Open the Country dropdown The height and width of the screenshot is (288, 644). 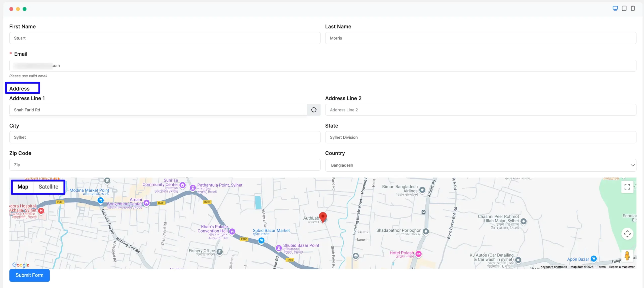480,165
